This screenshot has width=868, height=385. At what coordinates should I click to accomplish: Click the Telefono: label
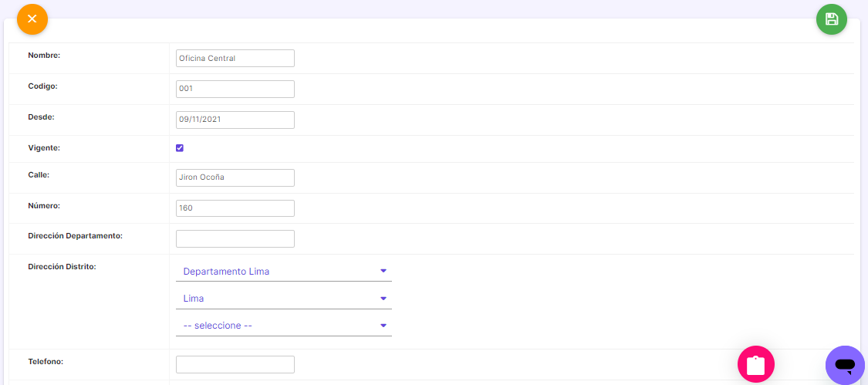46,361
